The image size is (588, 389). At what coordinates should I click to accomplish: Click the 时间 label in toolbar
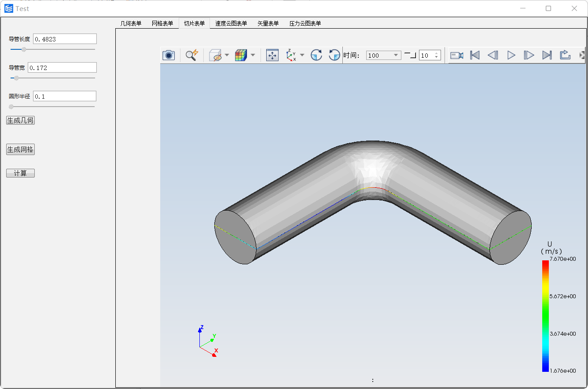point(352,55)
